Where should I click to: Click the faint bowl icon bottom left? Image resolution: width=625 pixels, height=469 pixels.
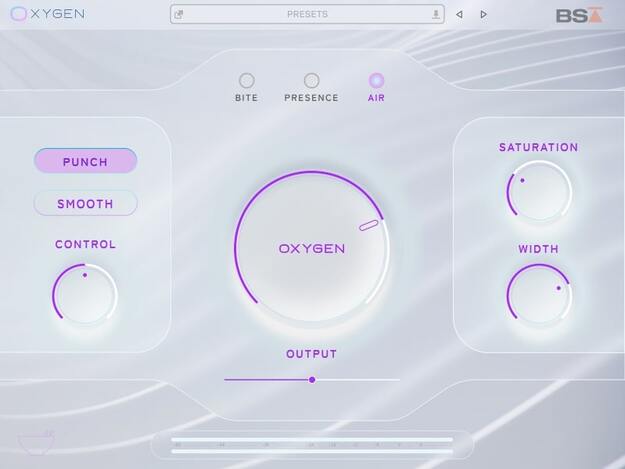(x=36, y=442)
